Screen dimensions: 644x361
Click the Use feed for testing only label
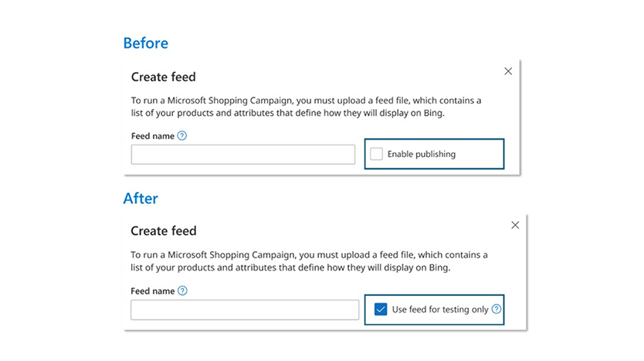tap(440, 309)
